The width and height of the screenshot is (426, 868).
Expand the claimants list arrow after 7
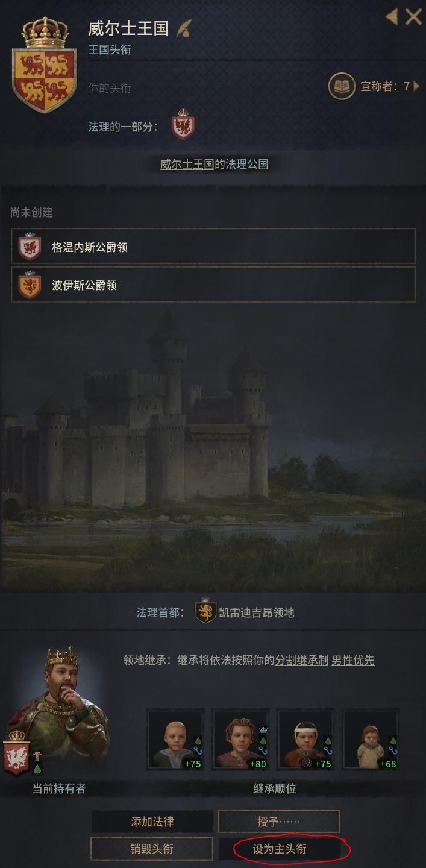tap(416, 86)
